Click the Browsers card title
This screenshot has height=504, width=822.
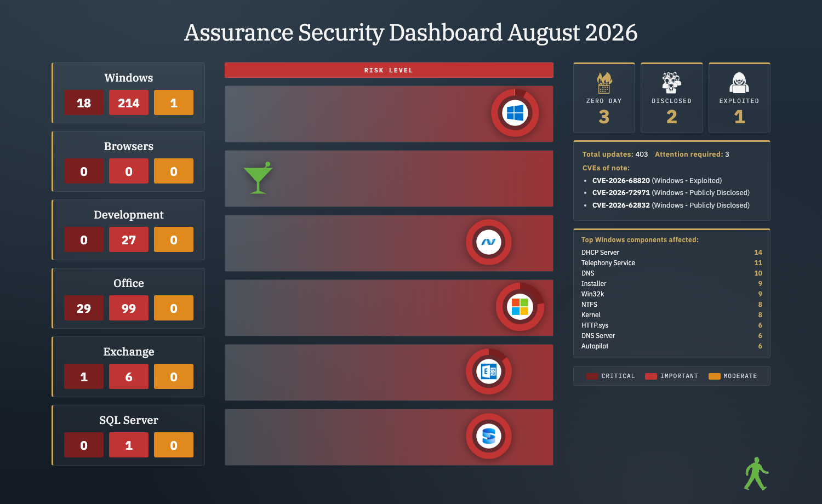tap(129, 146)
